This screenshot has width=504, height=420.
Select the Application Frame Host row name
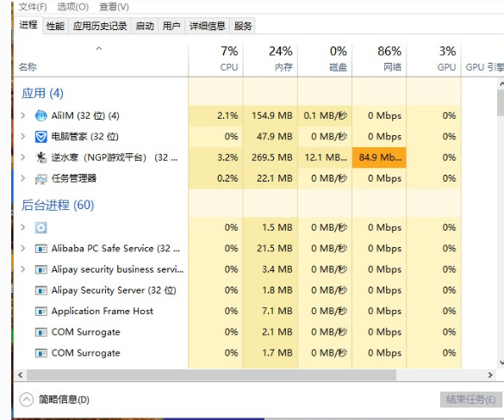103,312
